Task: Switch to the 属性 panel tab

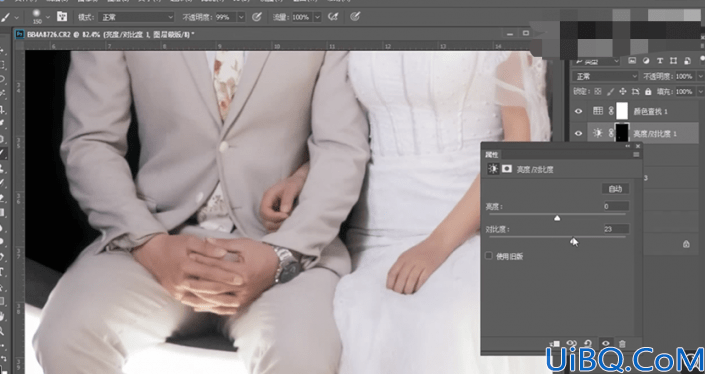Action: click(491, 154)
